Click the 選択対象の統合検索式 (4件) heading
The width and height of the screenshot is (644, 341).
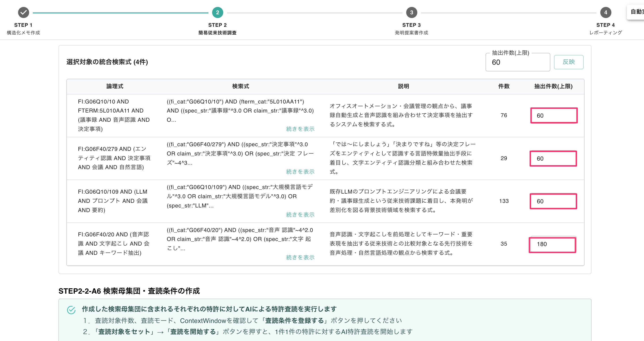click(x=107, y=62)
